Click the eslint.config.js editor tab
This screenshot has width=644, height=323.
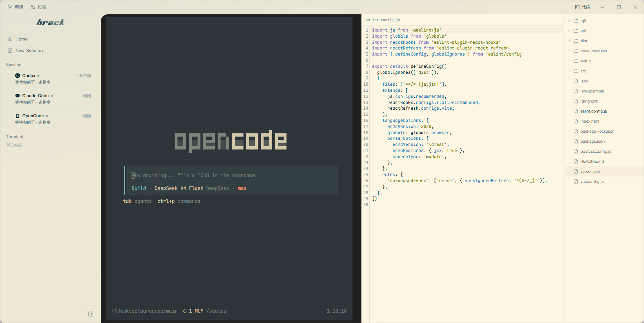pyautogui.click(x=383, y=20)
